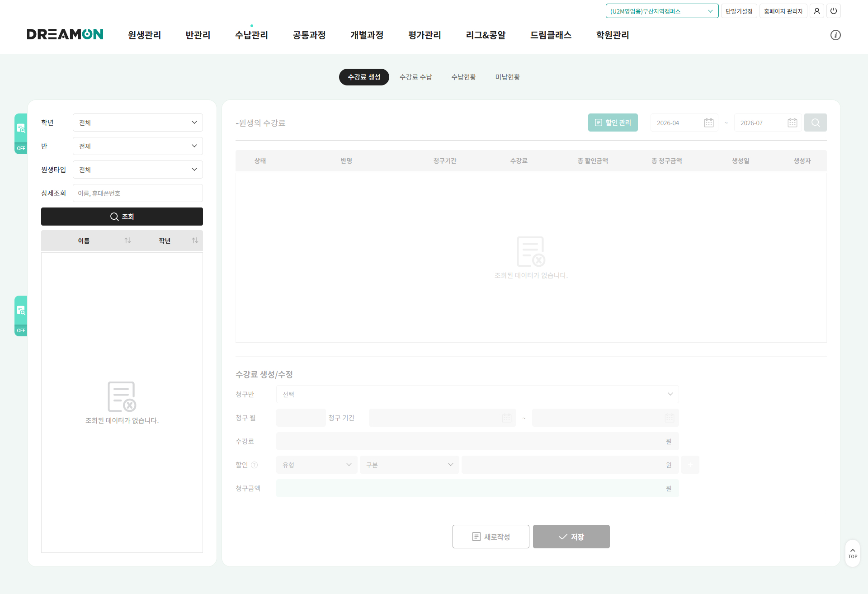Open calendar for 청구 기간 end date
The height and width of the screenshot is (594, 868).
pos(670,418)
